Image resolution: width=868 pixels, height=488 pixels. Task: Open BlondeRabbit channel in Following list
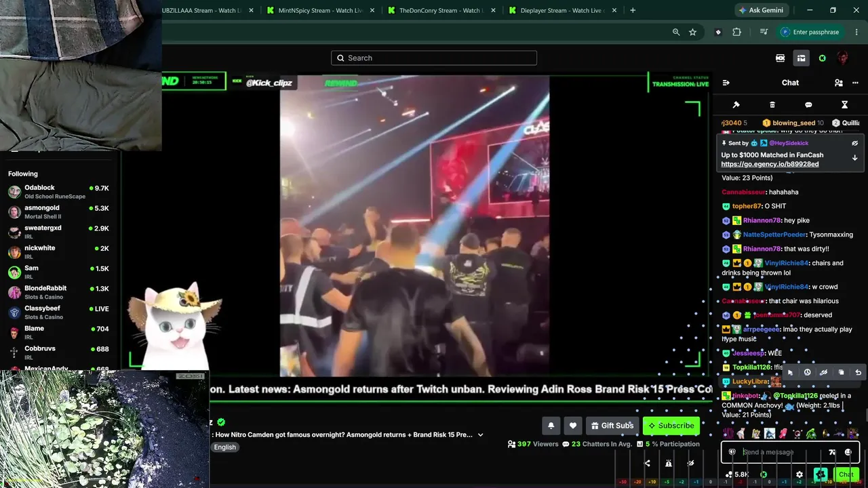(x=59, y=292)
